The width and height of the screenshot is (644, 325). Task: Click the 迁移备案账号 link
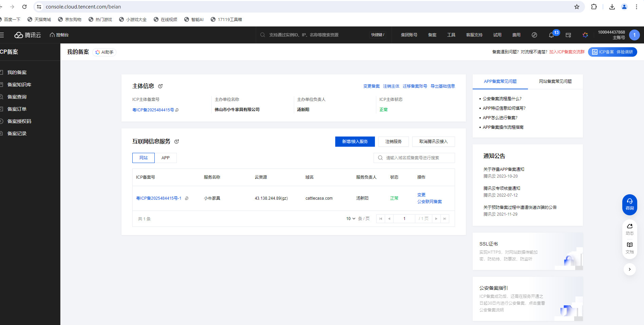[x=415, y=86]
